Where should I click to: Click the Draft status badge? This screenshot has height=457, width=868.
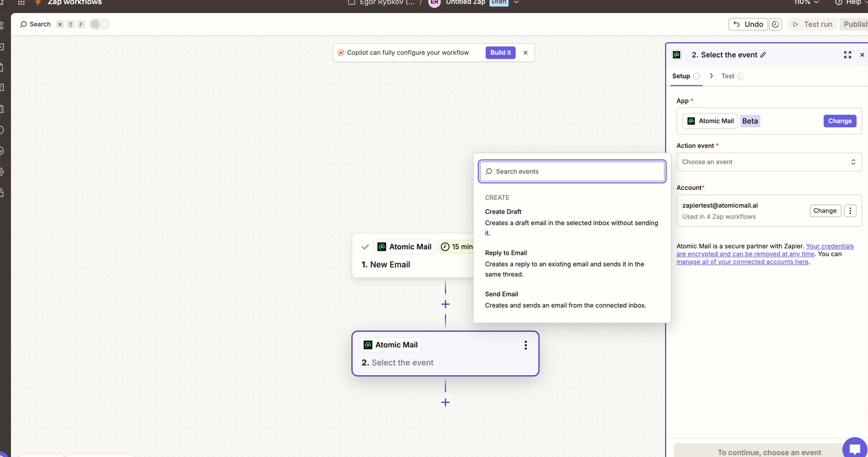coord(499,3)
